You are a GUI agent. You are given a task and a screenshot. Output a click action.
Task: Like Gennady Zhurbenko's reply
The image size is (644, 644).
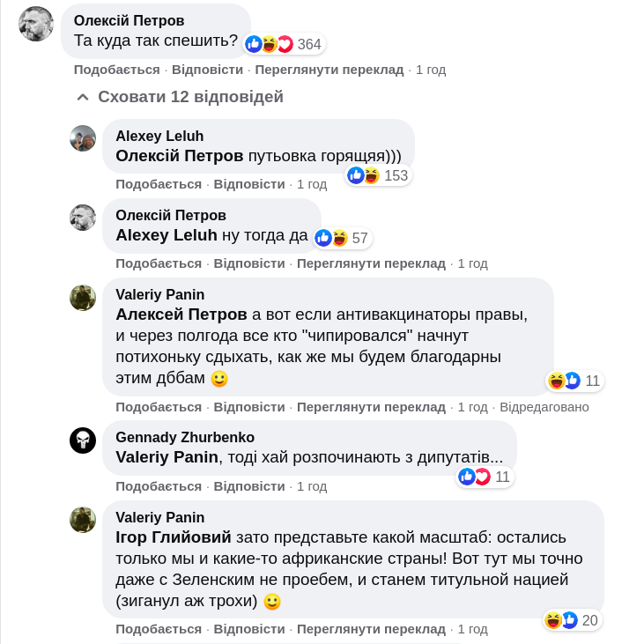(x=159, y=486)
